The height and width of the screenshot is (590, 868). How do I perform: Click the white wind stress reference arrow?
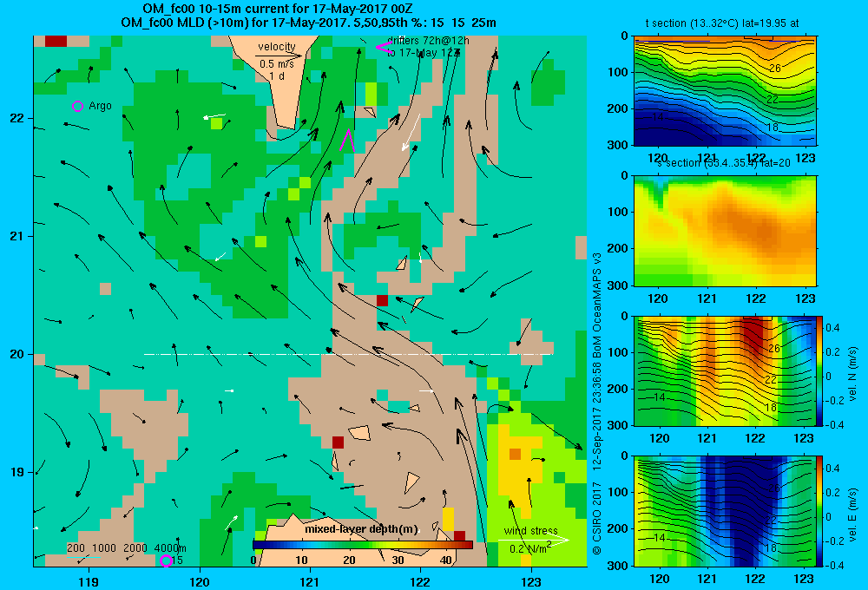point(533,540)
